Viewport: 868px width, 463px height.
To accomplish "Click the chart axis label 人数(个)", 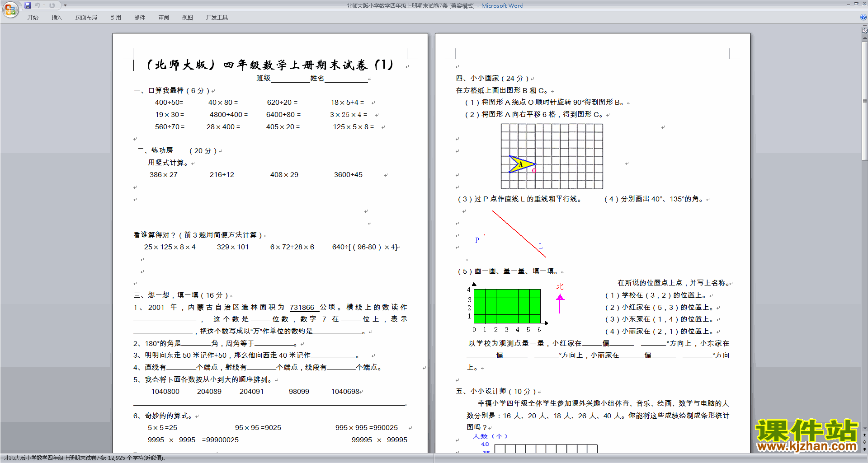I will tap(490, 436).
